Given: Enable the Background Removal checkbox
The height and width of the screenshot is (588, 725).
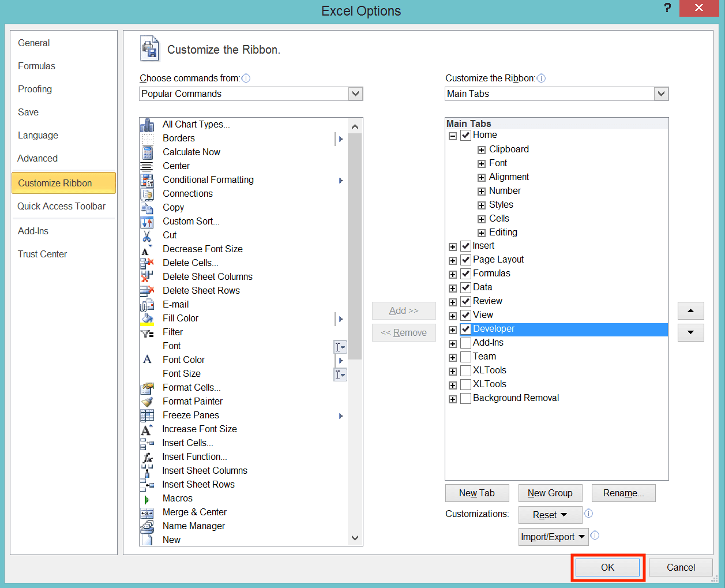Looking at the screenshot, I should (x=466, y=398).
